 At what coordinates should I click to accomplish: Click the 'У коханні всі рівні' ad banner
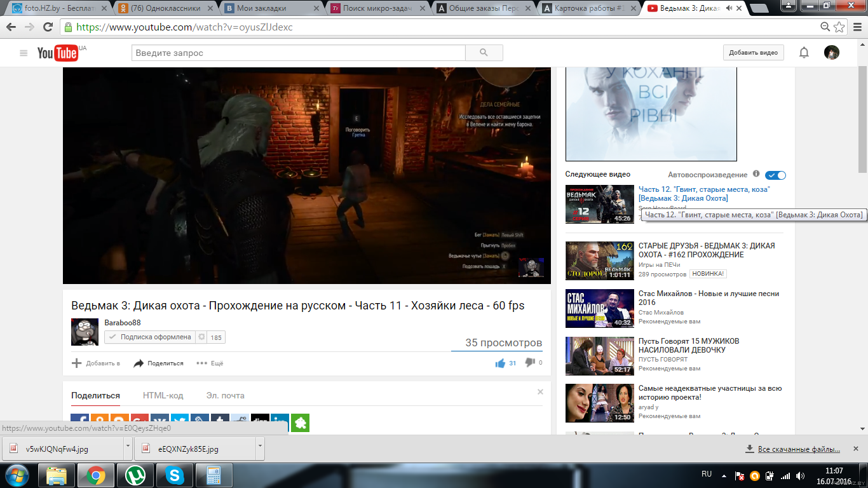(651, 114)
